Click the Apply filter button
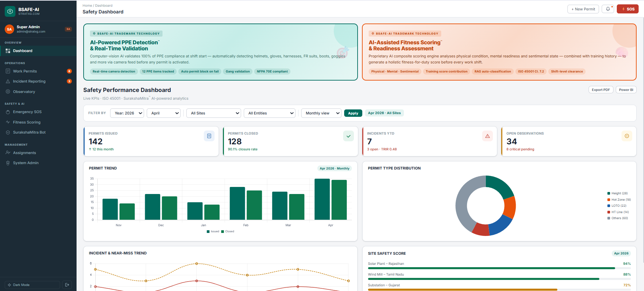The width and height of the screenshot is (644, 291). click(x=353, y=113)
